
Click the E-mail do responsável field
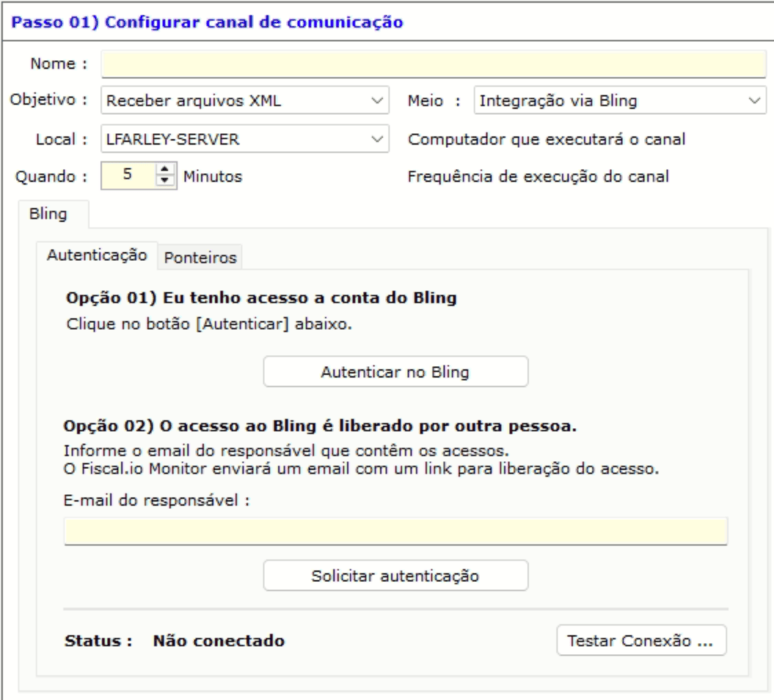point(395,532)
